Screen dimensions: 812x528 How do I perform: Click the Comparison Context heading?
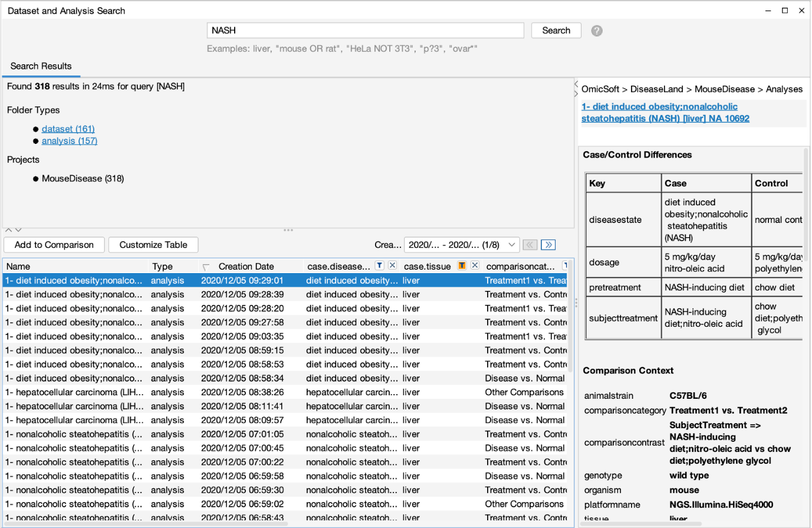[628, 370]
